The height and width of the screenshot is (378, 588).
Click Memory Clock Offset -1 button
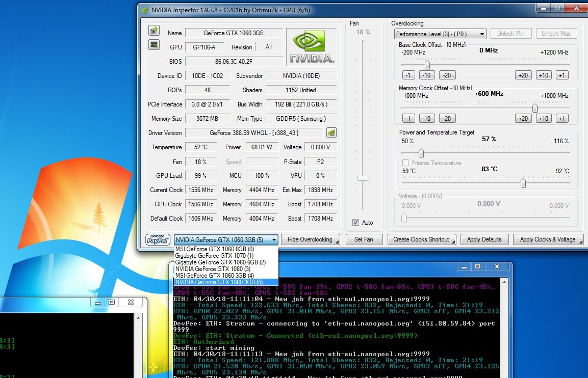pyautogui.click(x=408, y=118)
